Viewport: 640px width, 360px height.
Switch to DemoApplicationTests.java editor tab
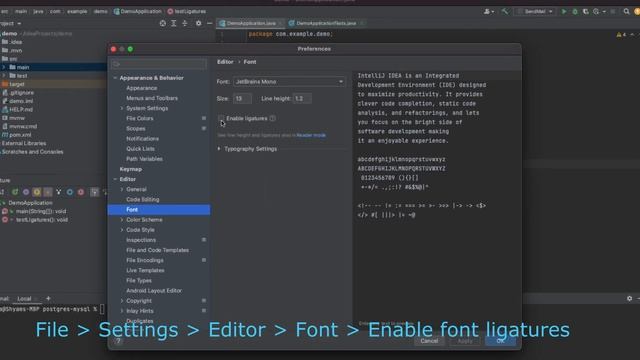pos(326,23)
